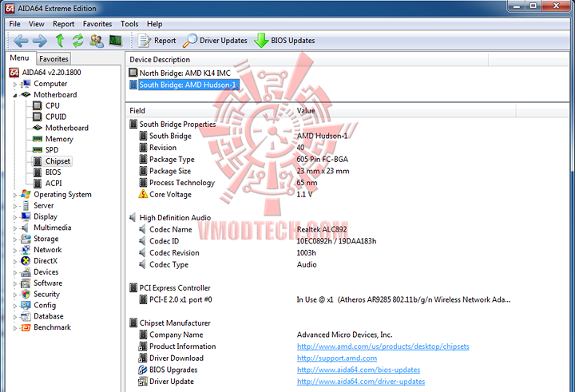Expand the Computer tree node
The width and height of the screenshot is (575, 392).
pos(15,85)
